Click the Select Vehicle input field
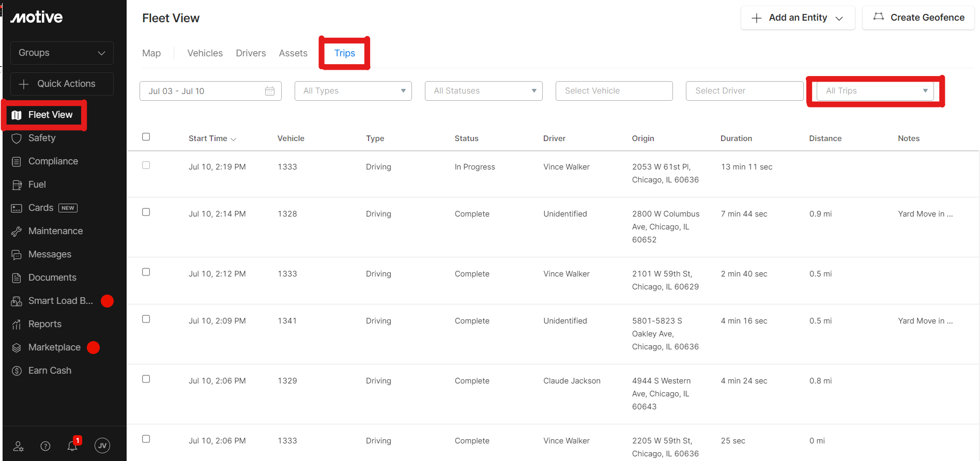This screenshot has height=461, width=980. (614, 91)
